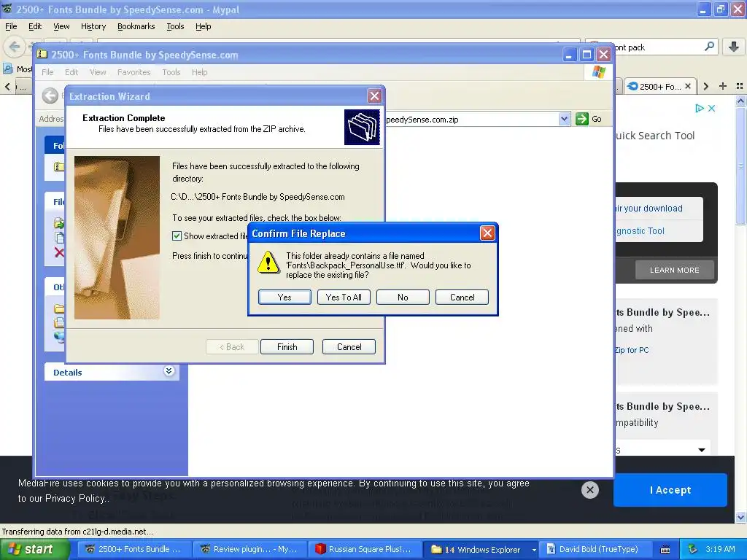Viewport: 747px width, 560px height.
Task: Click the keyboard icon in system tray
Action: pos(665,550)
